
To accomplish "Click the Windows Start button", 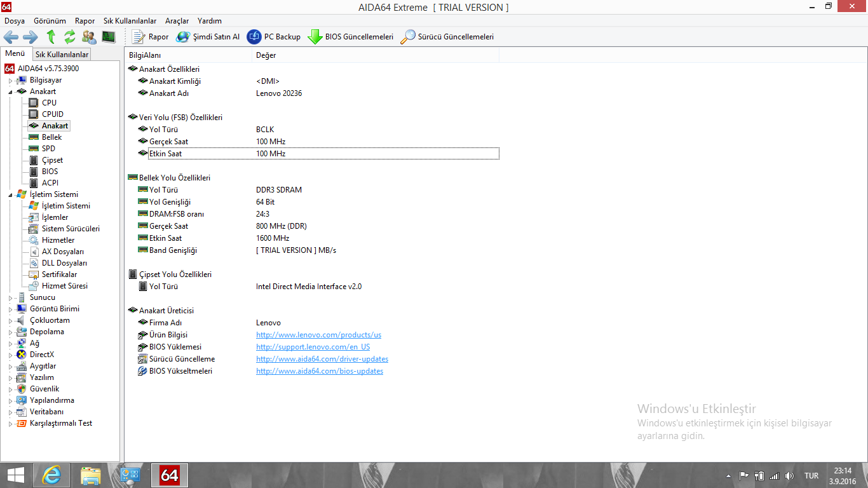I will click(x=15, y=475).
